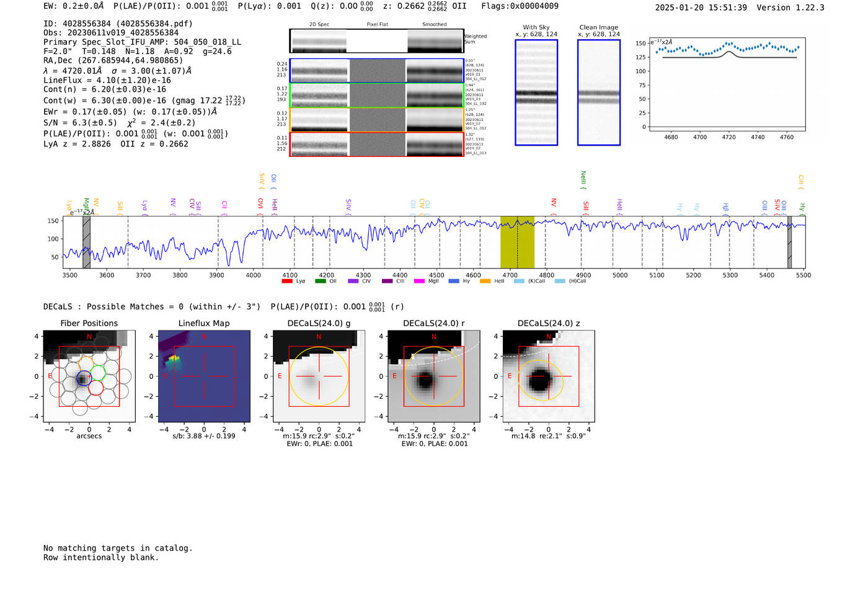Click the EW: 0.2±0.0Å header value
The height and width of the screenshot is (591, 868).
point(73,6)
